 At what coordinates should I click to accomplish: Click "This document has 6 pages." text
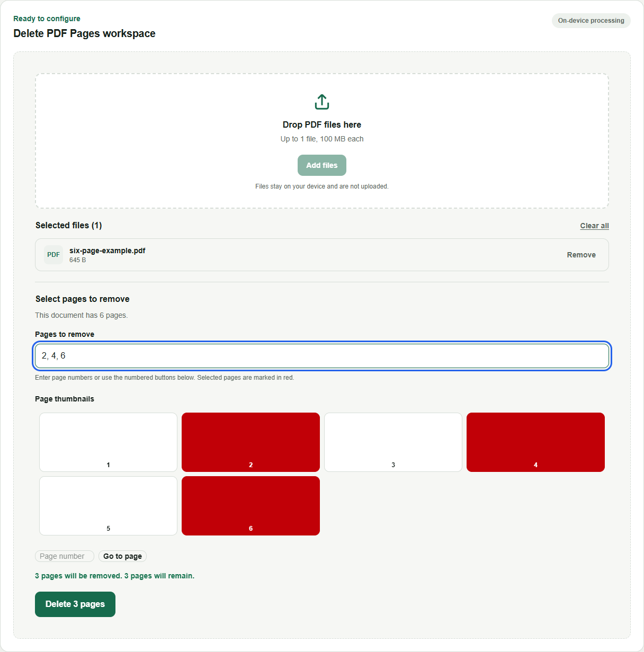(x=82, y=315)
